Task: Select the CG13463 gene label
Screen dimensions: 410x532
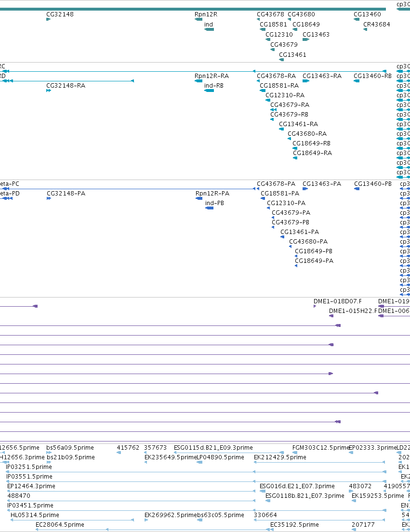Action: click(x=316, y=35)
